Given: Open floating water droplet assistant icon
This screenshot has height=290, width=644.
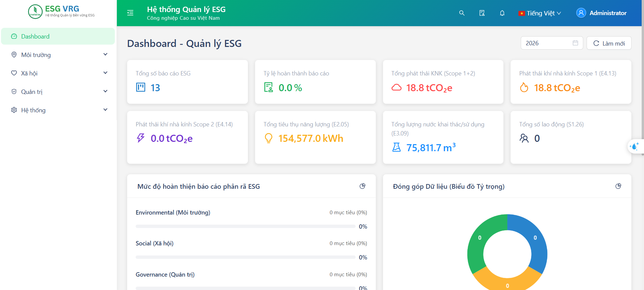Looking at the screenshot, I should pos(635,147).
